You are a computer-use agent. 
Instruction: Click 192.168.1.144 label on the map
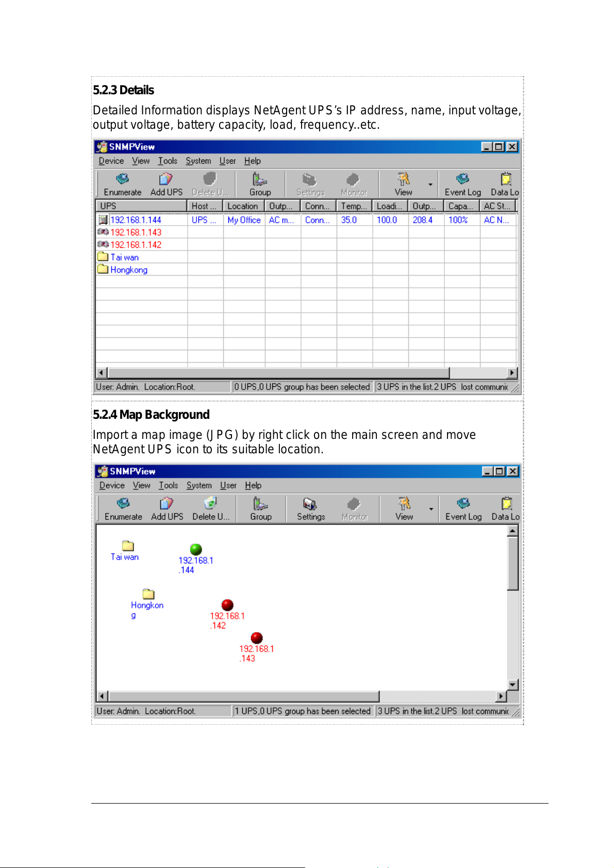(195, 565)
